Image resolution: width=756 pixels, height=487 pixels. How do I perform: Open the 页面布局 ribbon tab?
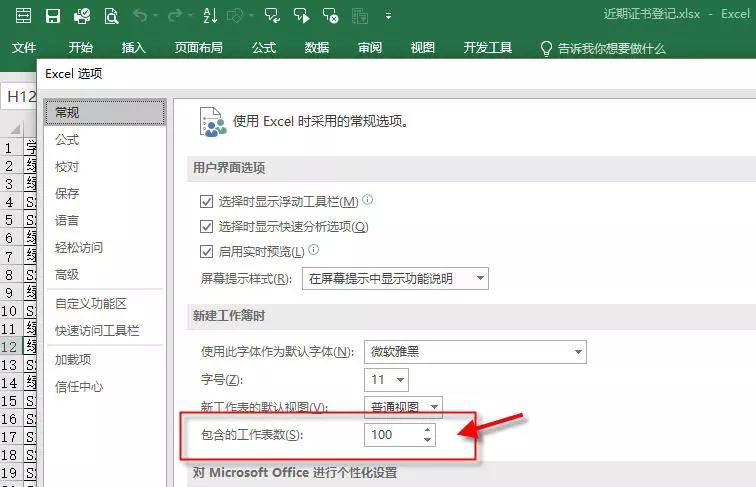tap(198, 48)
